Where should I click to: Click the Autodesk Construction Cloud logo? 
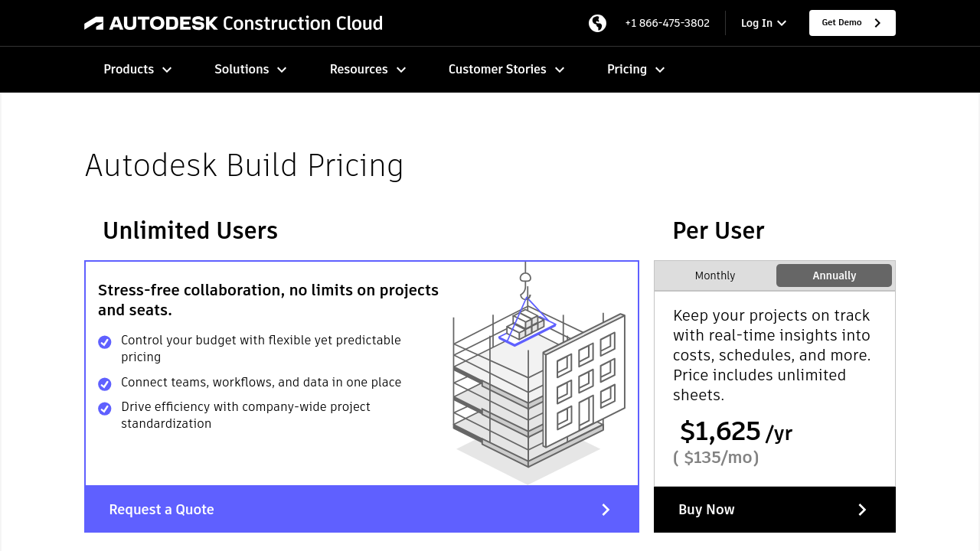coord(234,23)
